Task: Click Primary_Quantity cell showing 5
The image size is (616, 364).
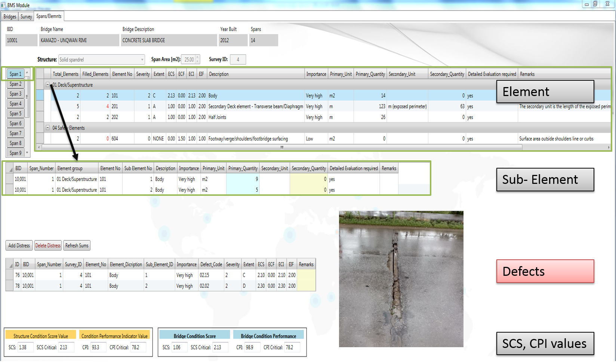Action: (243, 190)
